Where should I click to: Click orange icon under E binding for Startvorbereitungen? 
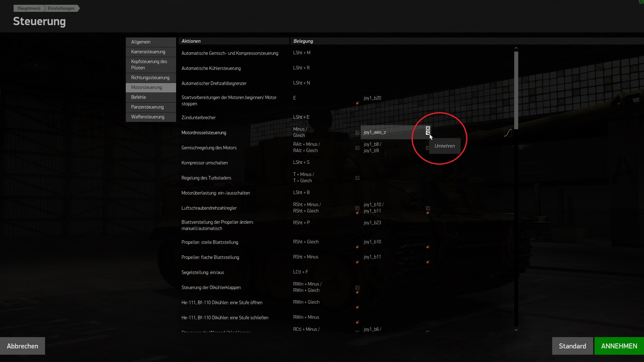(x=357, y=103)
